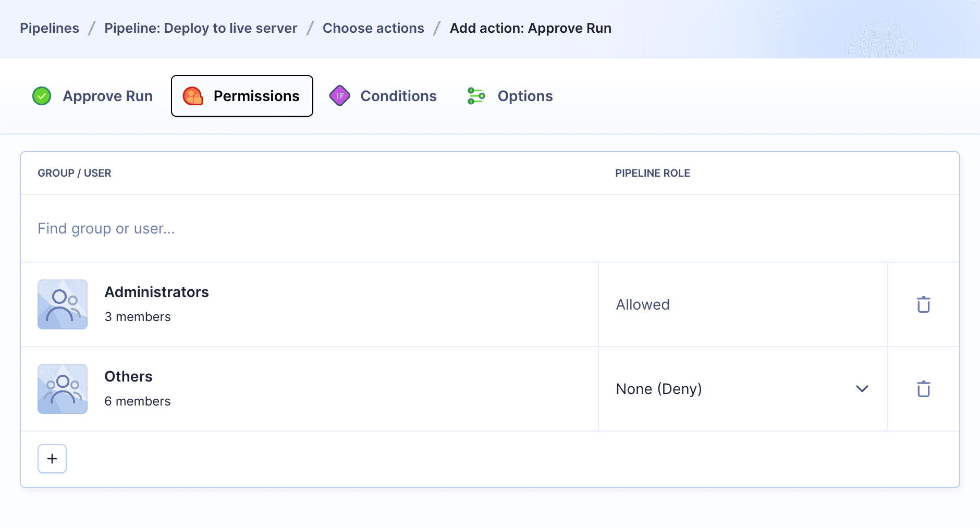Open Pipeline: Deploy to live server breadcrumb
Screen dimensions: 980x528
(x=201, y=28)
